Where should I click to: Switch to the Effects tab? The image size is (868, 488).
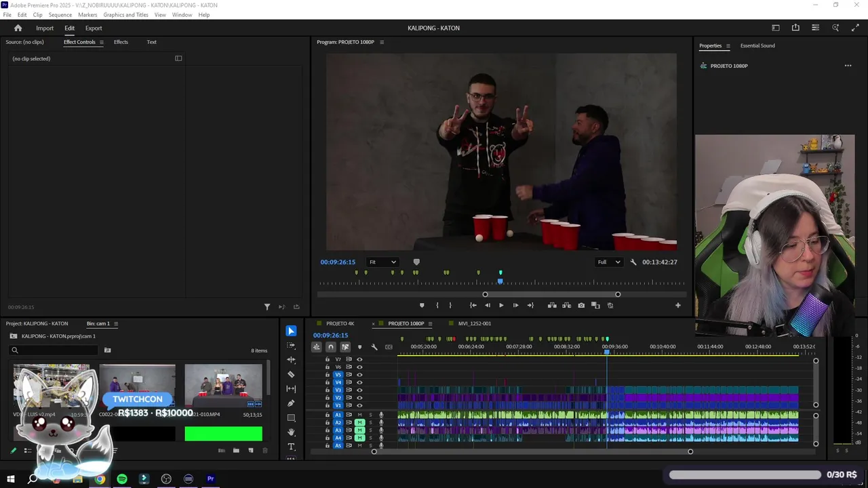point(121,42)
